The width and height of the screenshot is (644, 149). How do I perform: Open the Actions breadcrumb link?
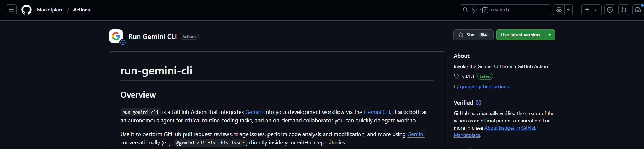pos(81,10)
